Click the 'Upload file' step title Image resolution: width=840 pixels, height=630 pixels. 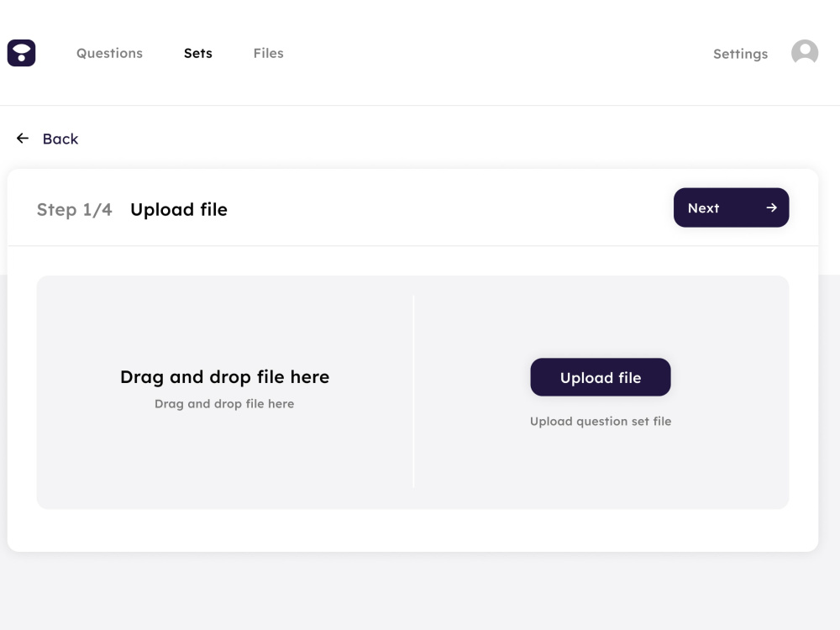pyautogui.click(x=179, y=209)
